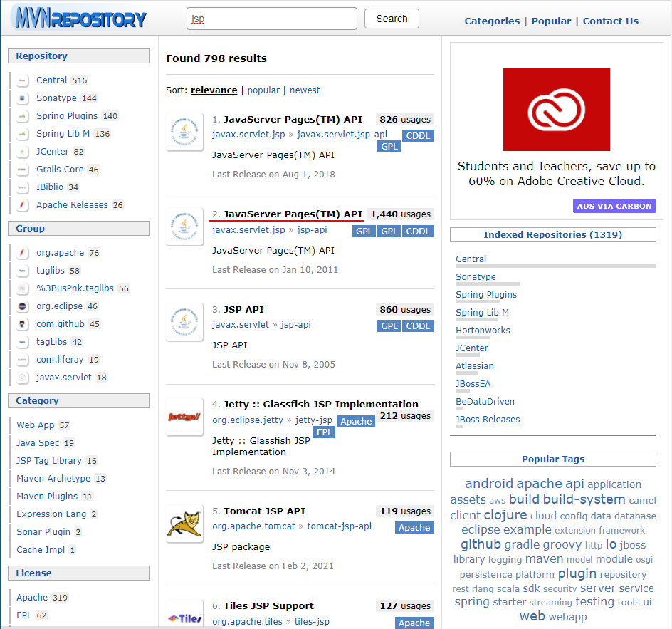Open Jetty :: Glassfish JSP Implementation title
672x629 pixels.
(x=320, y=405)
